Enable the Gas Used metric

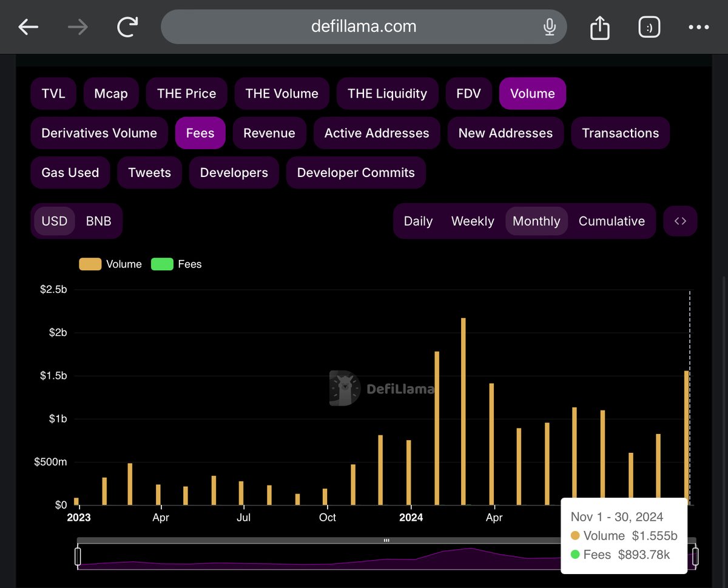tap(70, 172)
